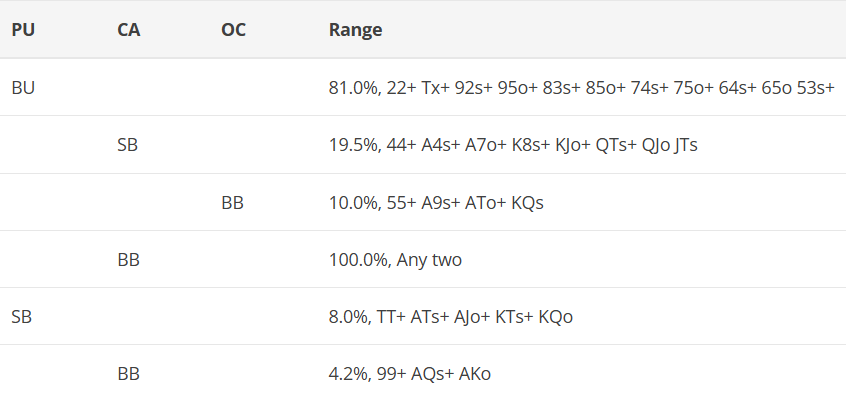Click the BB overcaller cell
The width and height of the screenshot is (846, 419).
click(x=233, y=202)
